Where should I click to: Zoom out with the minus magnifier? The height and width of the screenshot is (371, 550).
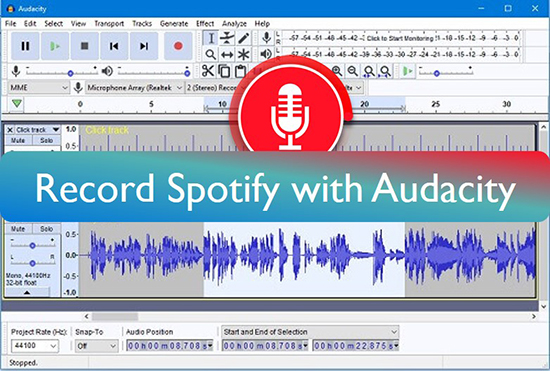(353, 71)
